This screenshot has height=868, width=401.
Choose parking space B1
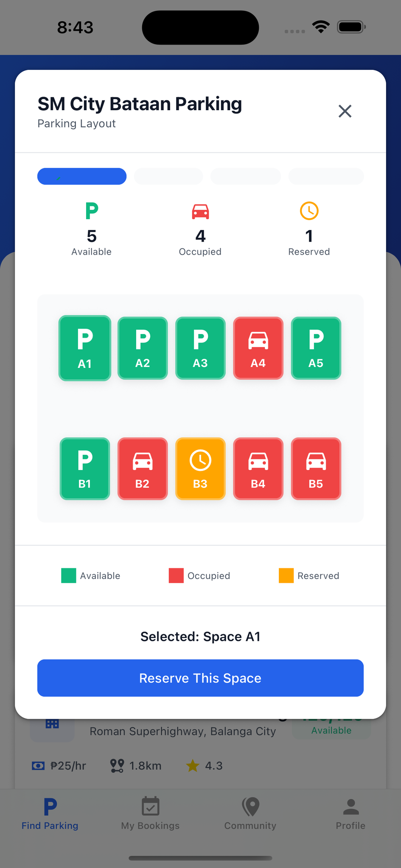[x=85, y=468]
